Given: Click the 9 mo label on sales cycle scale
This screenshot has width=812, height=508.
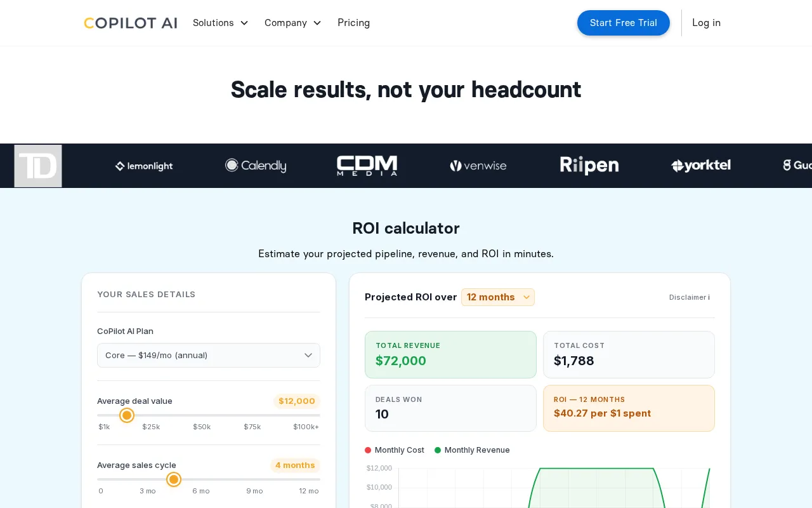Looking at the screenshot, I should pos(254,491).
